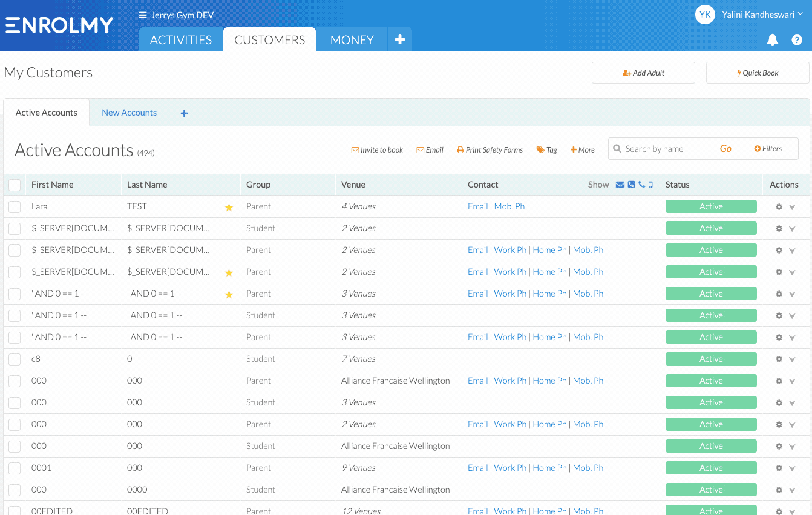Check the 00EDITED row checkbox

(x=15, y=511)
